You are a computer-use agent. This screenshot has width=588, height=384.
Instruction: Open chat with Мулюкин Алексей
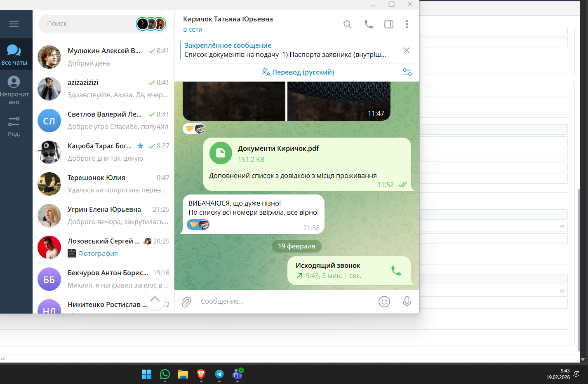tap(103, 57)
